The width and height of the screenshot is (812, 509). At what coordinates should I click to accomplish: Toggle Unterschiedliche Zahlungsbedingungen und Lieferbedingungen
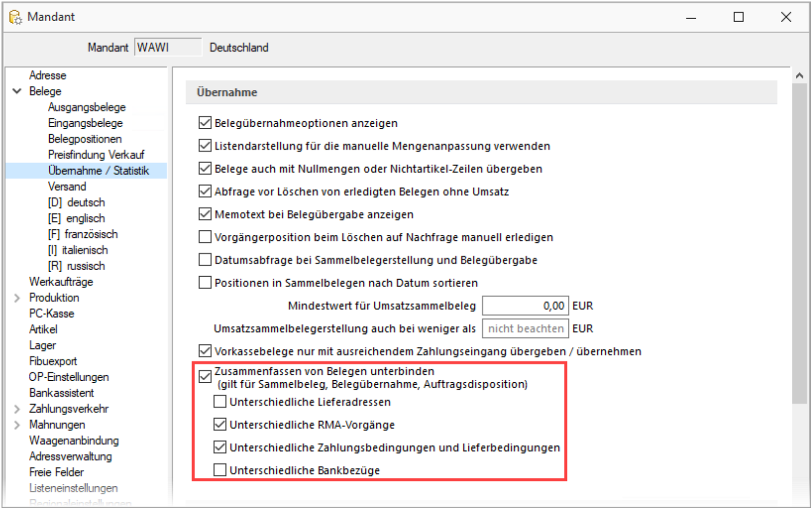[220, 447]
